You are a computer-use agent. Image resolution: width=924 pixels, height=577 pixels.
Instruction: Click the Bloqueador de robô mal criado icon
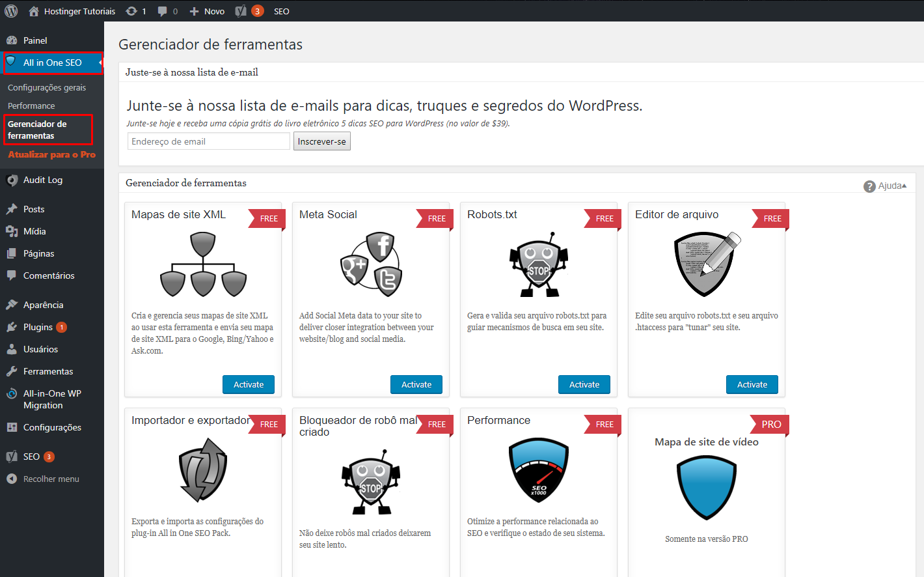(371, 482)
